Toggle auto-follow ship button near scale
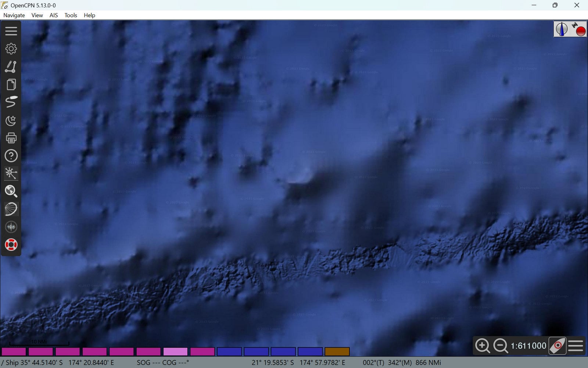This screenshot has height=368, width=588. point(557,346)
